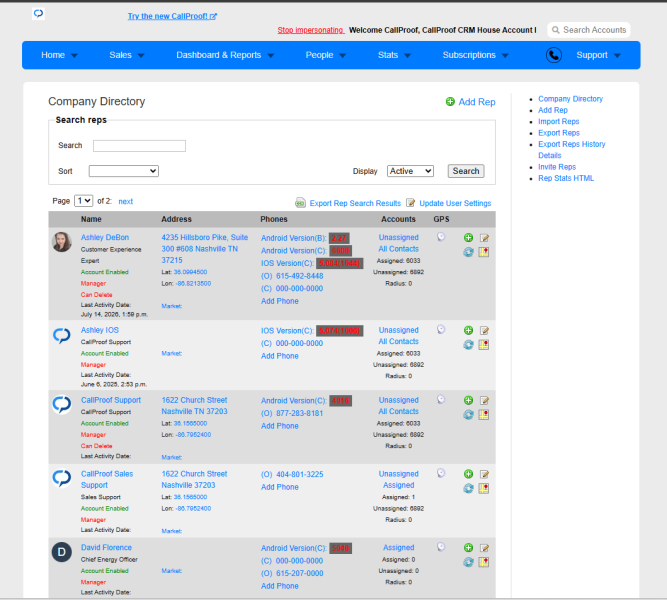Click the green plus icon in David Florence's row
667x600 pixels.
468,548
